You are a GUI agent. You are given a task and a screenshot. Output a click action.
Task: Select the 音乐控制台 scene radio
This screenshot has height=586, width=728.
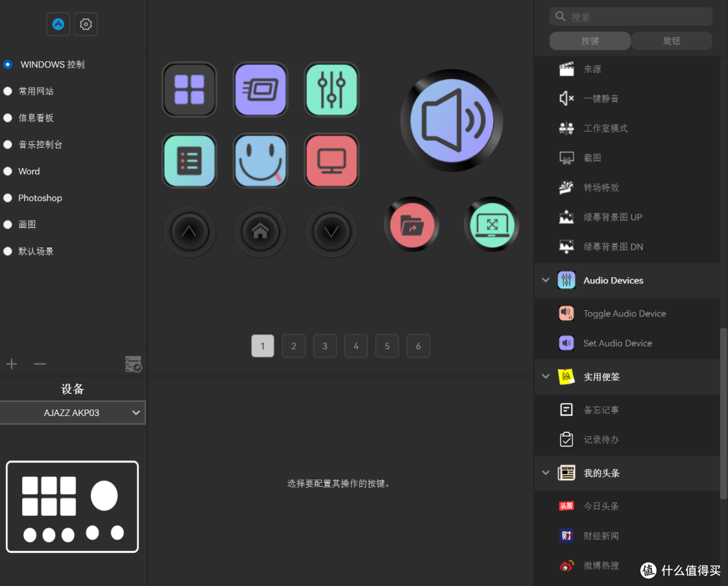8,144
